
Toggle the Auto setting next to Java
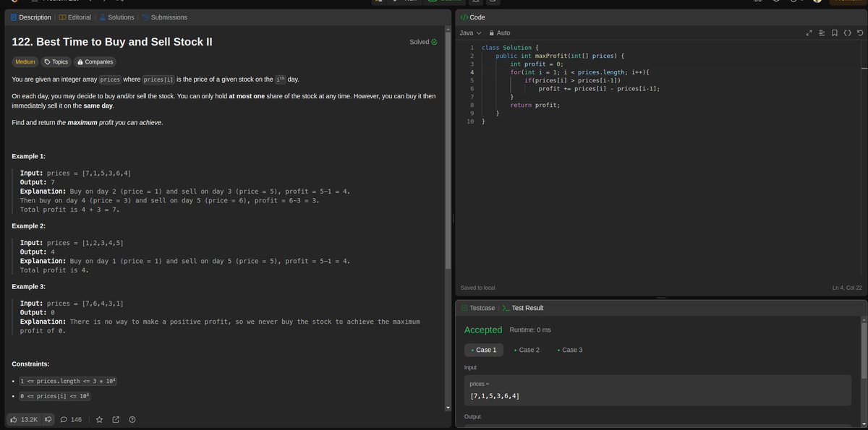click(499, 33)
